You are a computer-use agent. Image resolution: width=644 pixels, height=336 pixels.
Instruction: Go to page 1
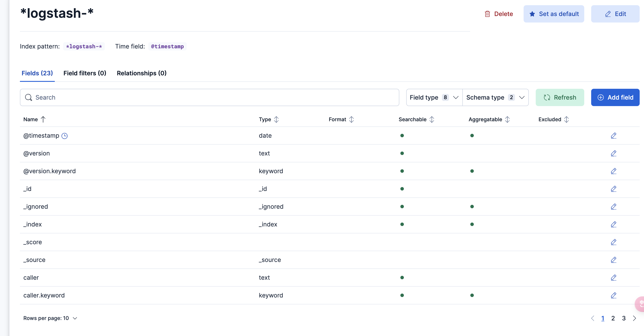[603, 318]
